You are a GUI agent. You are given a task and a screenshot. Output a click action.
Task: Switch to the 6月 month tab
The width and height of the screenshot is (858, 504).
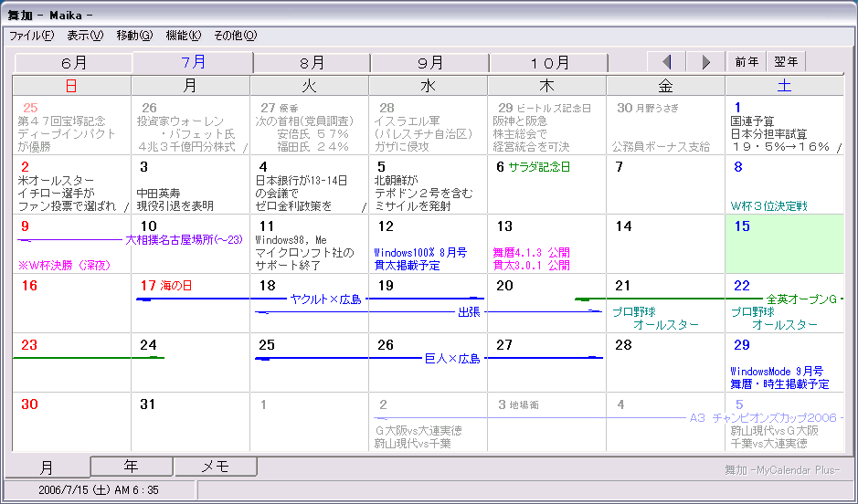pos(74,63)
